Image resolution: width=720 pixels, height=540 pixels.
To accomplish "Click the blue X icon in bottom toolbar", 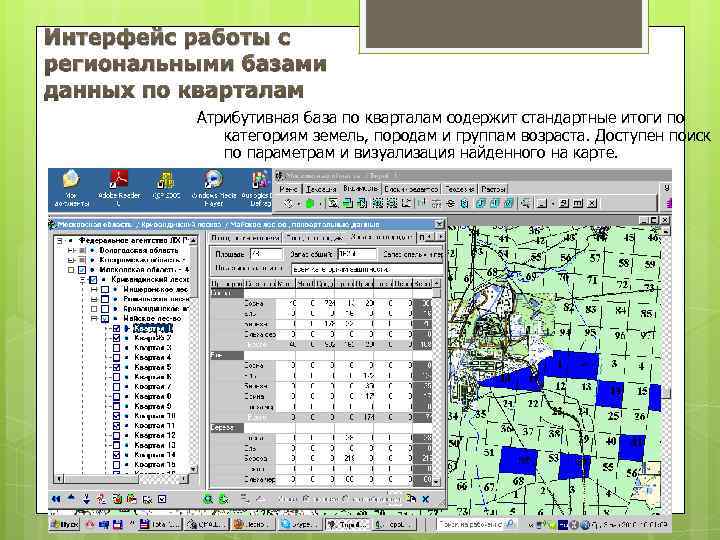I will (x=426, y=499).
